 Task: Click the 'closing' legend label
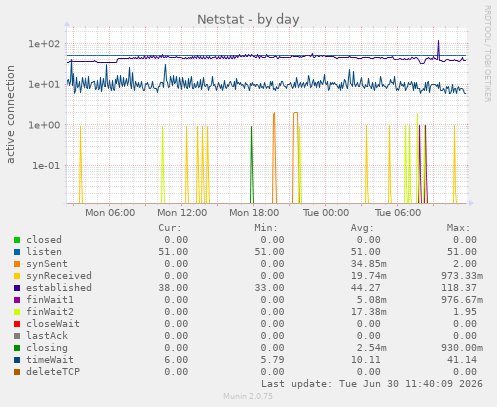pyautogui.click(x=47, y=348)
